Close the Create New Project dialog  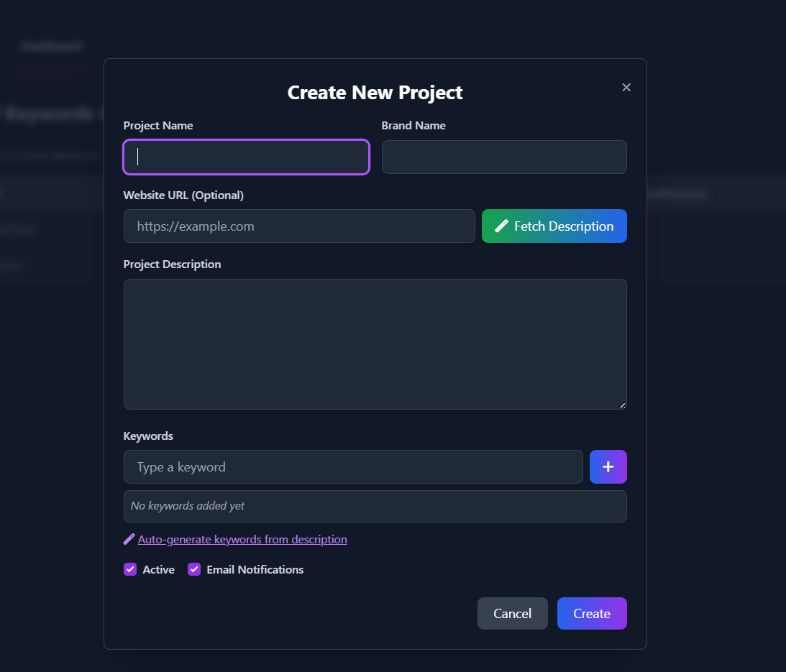coord(626,87)
